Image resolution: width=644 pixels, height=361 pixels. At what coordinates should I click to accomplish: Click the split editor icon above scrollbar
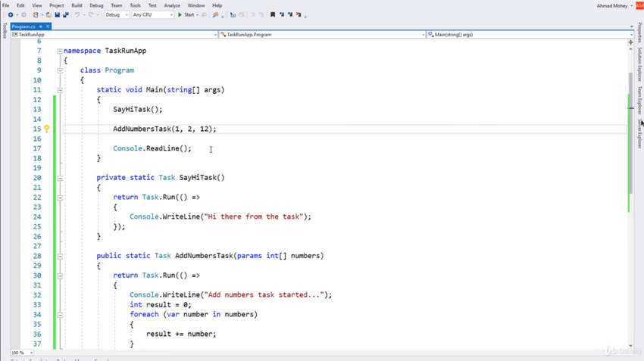631,42
